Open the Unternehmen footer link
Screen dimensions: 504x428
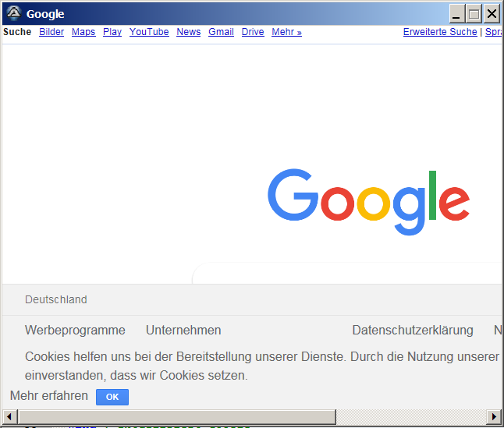point(183,330)
